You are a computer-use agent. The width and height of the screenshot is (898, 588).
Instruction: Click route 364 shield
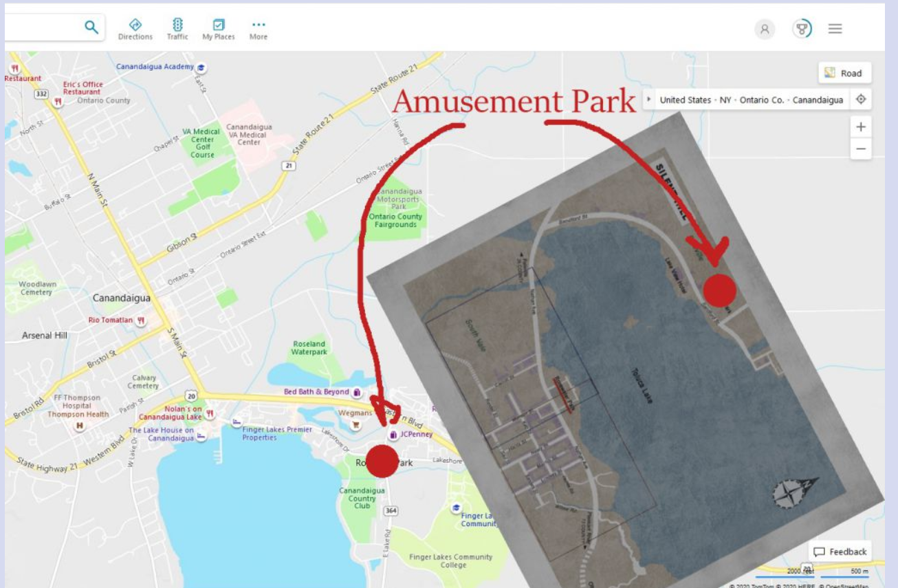pyautogui.click(x=391, y=510)
